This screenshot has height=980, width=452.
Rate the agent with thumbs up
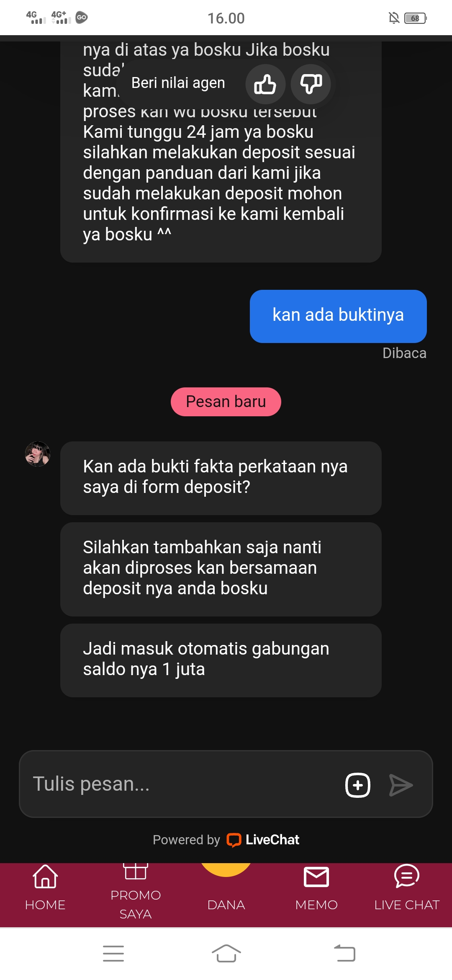point(265,84)
